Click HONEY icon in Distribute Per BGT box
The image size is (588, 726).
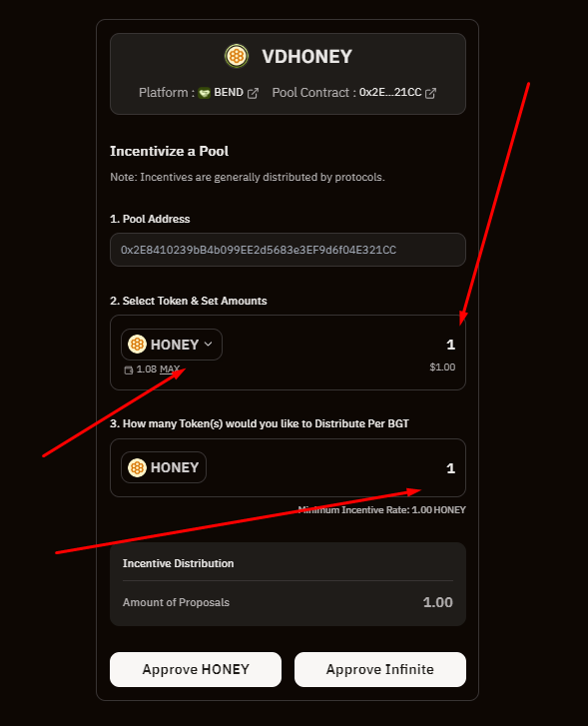137,467
